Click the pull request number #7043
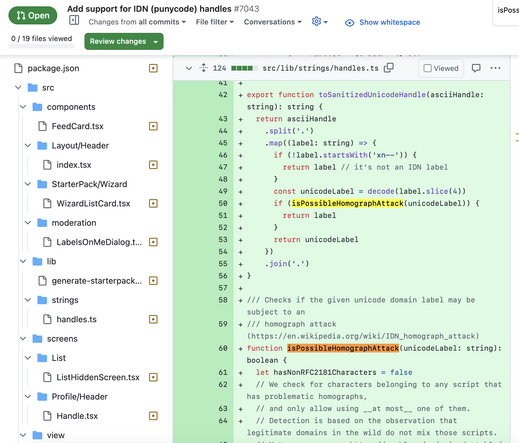Viewport: 519px width, 443px height. point(246,9)
